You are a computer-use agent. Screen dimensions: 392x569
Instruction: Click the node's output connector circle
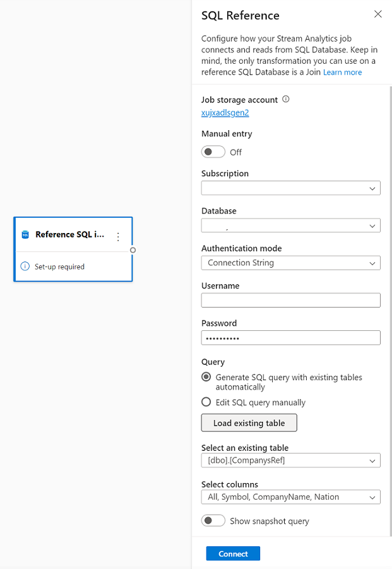pos(133,250)
